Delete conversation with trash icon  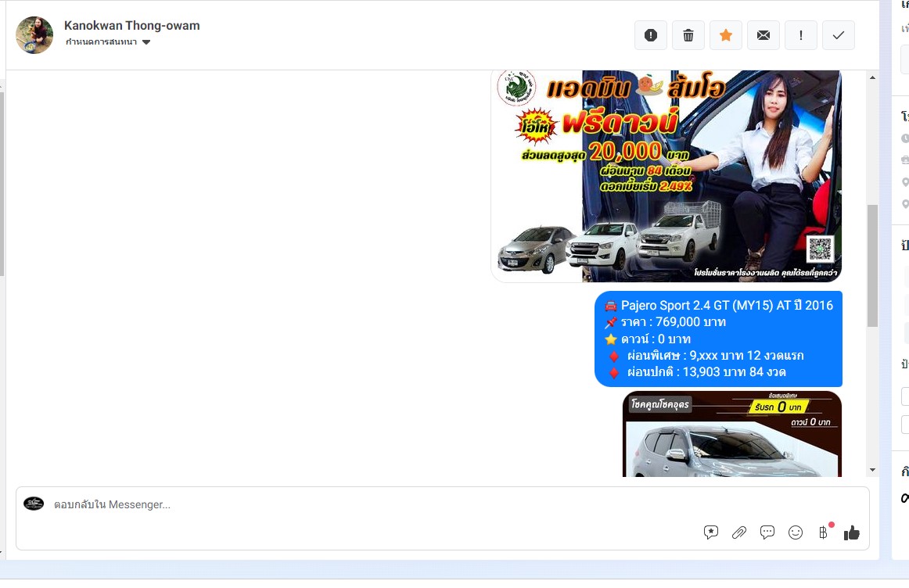pos(688,35)
